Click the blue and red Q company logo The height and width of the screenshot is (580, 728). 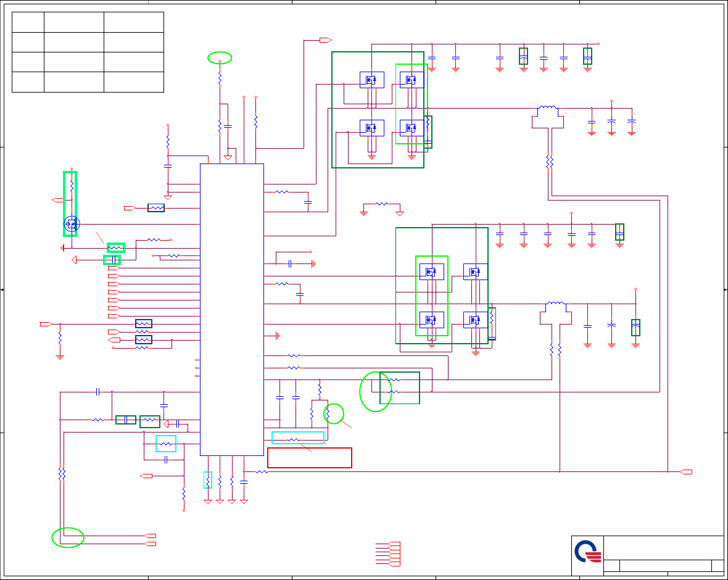pyautogui.click(x=588, y=552)
